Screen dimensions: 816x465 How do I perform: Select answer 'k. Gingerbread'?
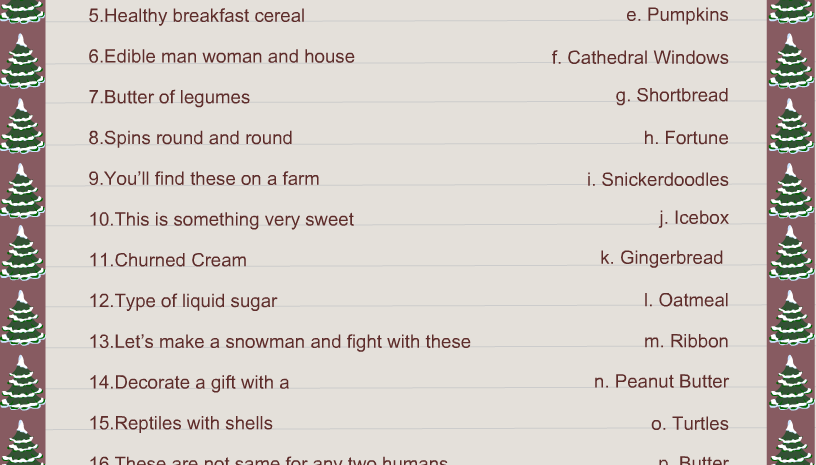point(661,257)
